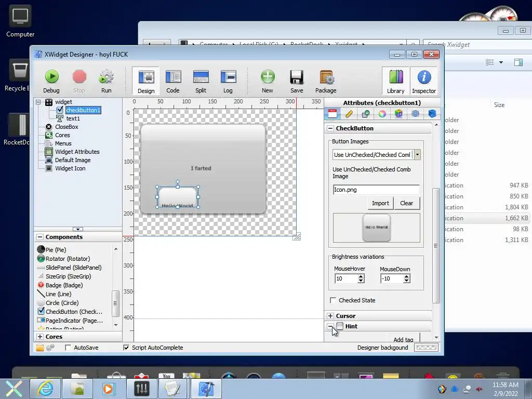Expand the Cursor section
The height and width of the screenshot is (399, 532).
coord(330,316)
